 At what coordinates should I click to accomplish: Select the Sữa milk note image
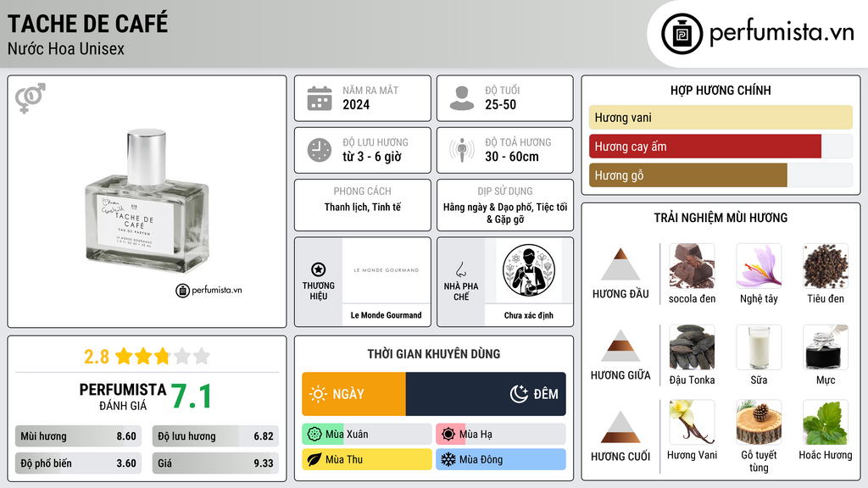click(x=759, y=347)
